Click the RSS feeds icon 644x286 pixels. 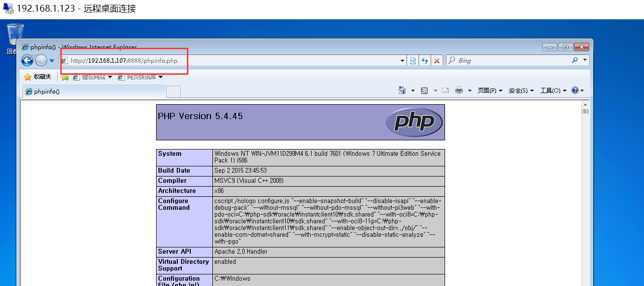click(x=424, y=90)
